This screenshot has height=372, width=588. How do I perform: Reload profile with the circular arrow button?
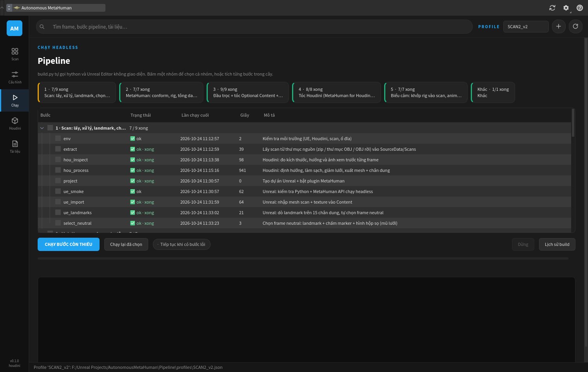[575, 27]
